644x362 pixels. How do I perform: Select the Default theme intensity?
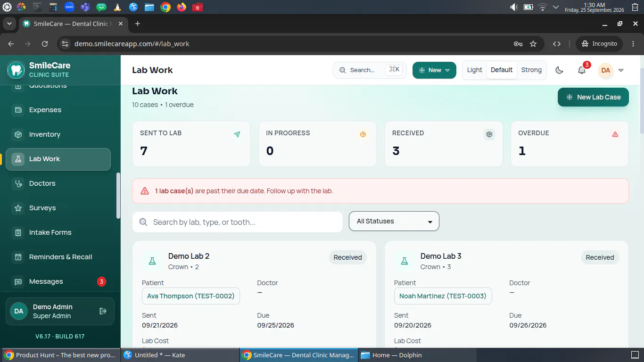click(502, 70)
